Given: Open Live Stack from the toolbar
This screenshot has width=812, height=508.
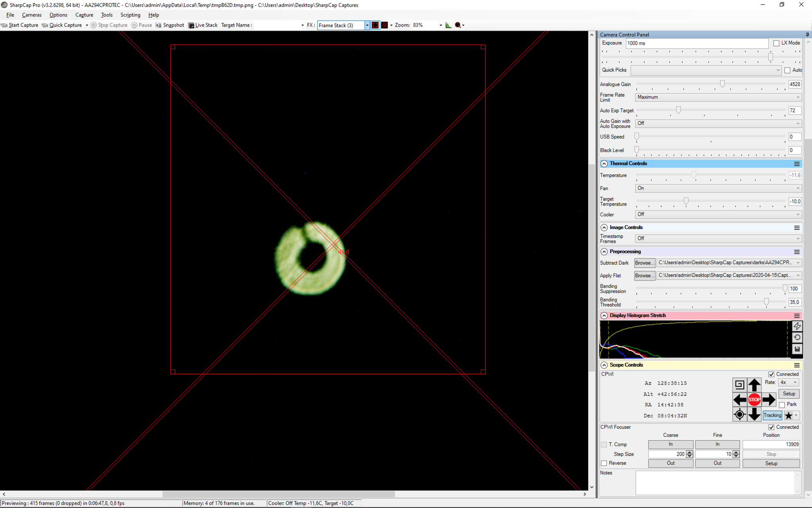Looking at the screenshot, I should coord(203,25).
